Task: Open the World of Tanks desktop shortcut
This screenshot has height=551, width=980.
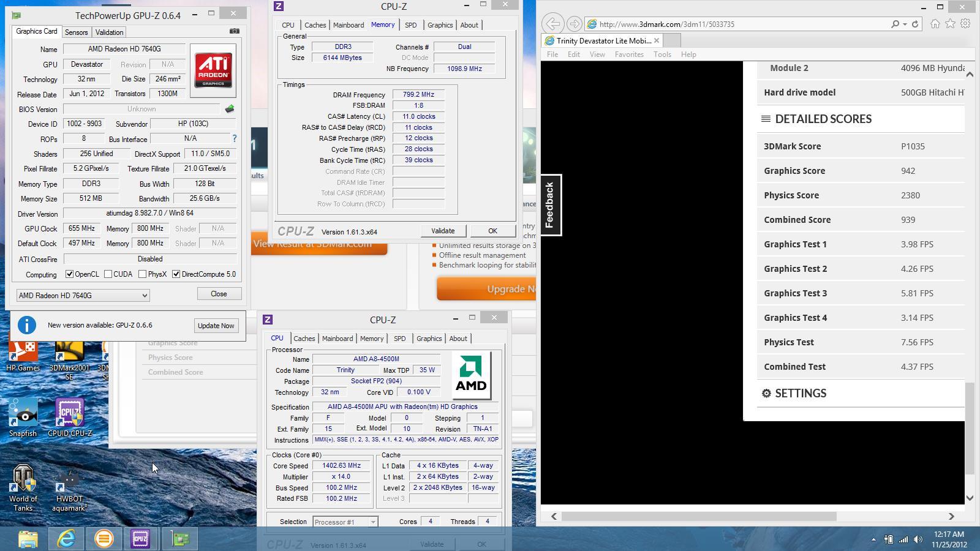Action: pos(23,488)
